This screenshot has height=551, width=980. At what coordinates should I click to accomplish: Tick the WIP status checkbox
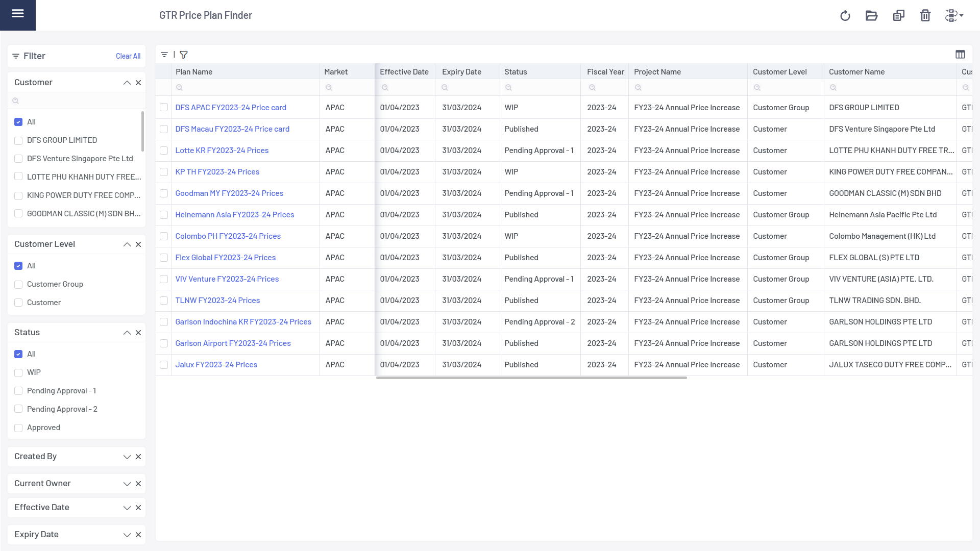click(18, 372)
